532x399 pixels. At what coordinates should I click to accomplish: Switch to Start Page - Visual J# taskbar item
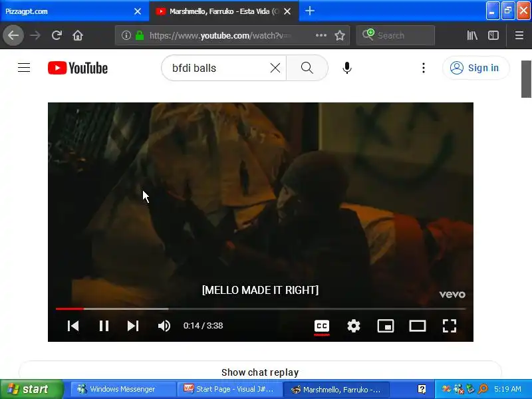(229, 389)
